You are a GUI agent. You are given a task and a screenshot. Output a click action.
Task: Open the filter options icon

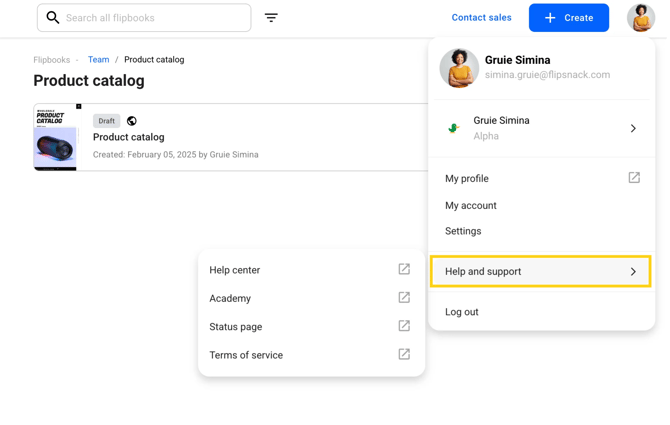point(271,18)
